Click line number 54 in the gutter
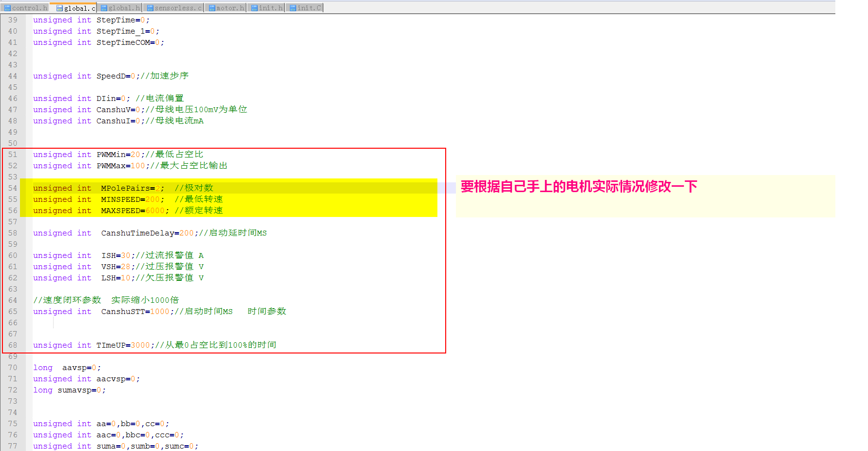Image resolution: width=868 pixels, height=451 pixels. click(x=13, y=188)
